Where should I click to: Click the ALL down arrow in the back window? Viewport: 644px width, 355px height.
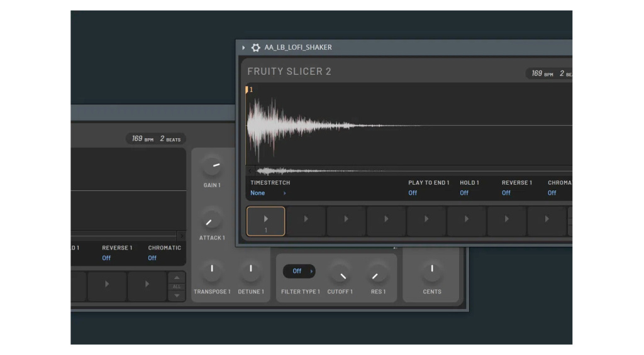pos(177,295)
